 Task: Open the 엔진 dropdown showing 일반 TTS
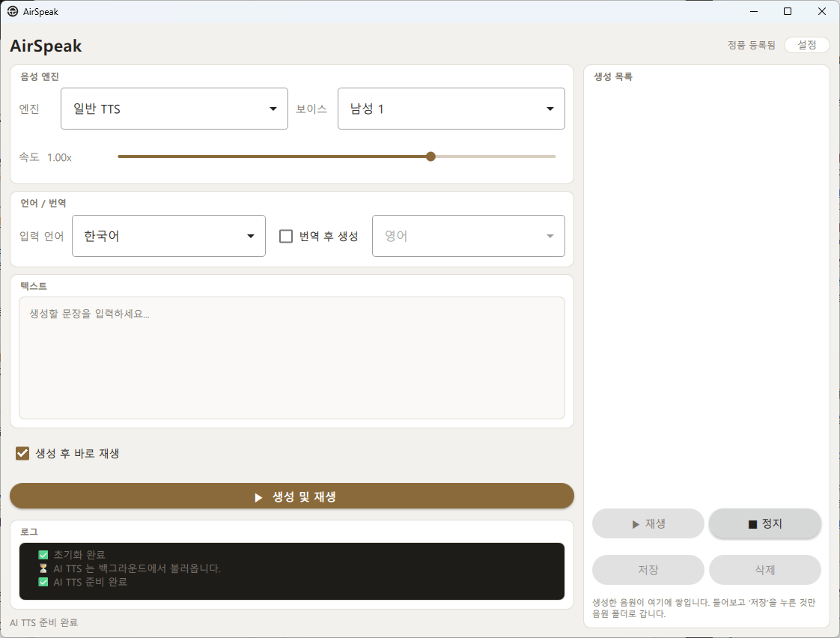point(174,109)
